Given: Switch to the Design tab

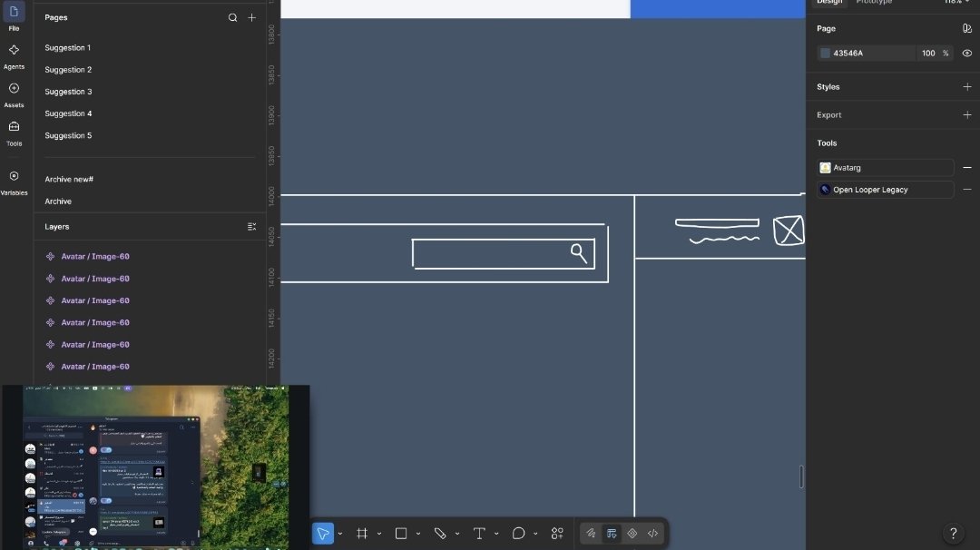Looking at the screenshot, I should [829, 2].
